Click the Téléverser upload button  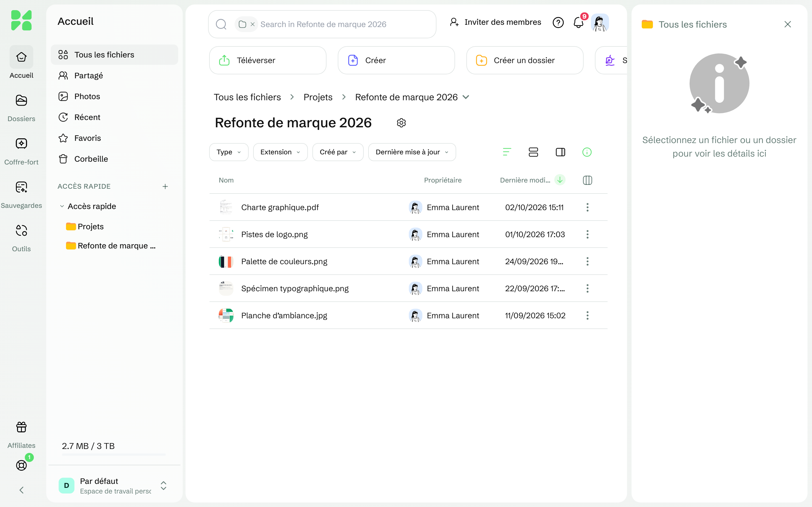[x=268, y=60]
